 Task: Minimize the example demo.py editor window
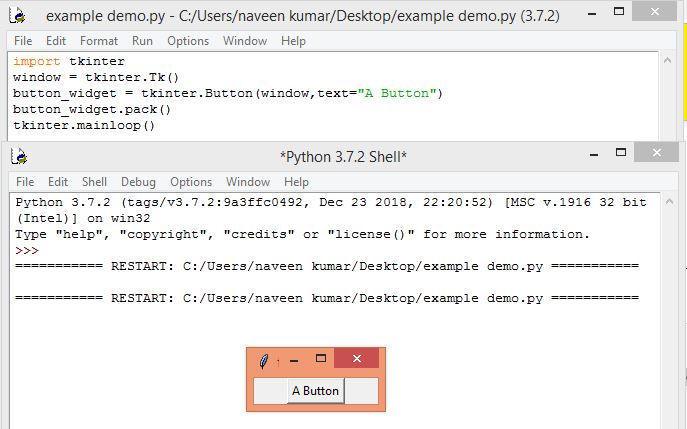[x=592, y=14]
